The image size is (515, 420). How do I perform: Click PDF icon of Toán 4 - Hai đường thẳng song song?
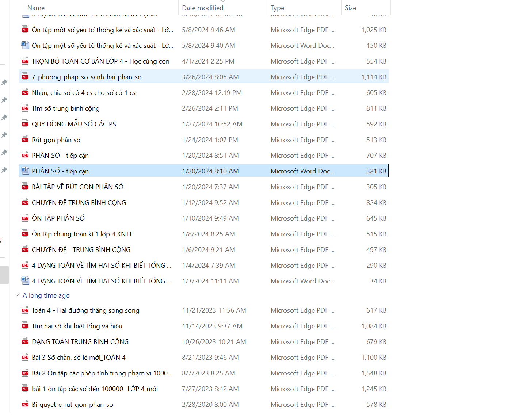(25, 310)
